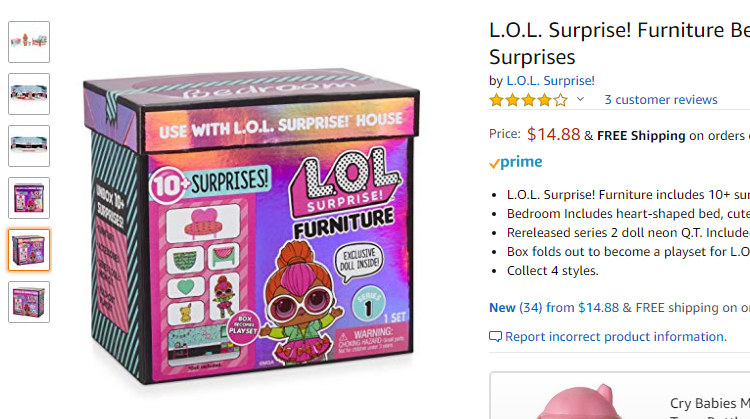Select the fourth thumbnail showing box front

(29, 198)
